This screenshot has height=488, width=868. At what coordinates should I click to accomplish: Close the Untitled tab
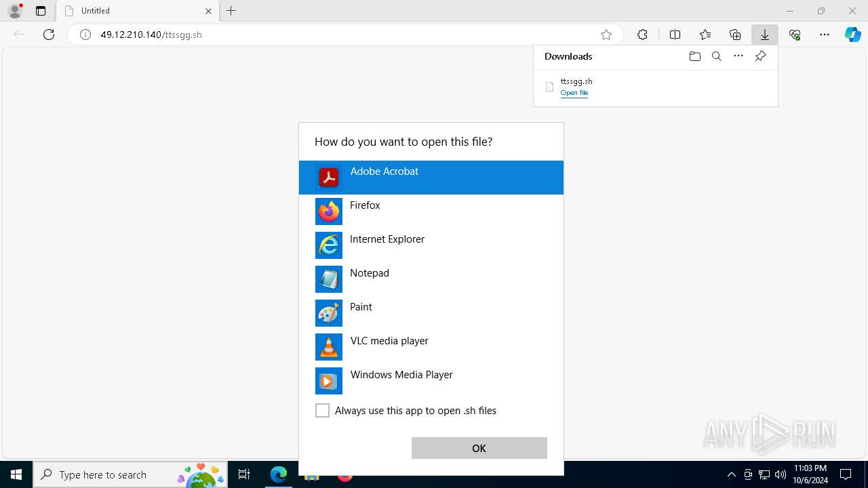pyautogui.click(x=208, y=11)
